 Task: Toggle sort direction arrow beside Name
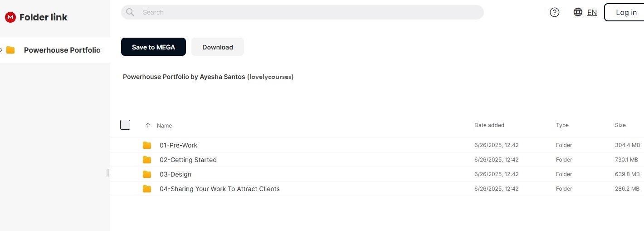click(x=148, y=125)
